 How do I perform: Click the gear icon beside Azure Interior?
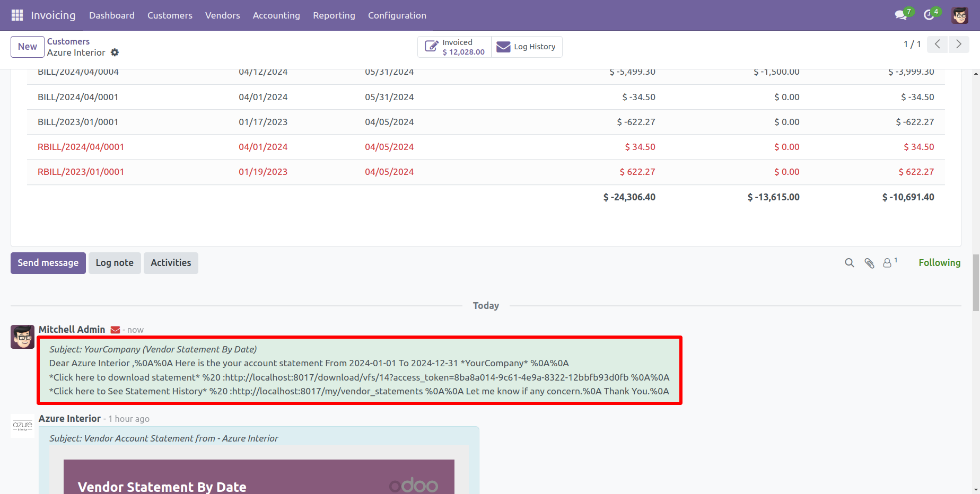tap(115, 52)
